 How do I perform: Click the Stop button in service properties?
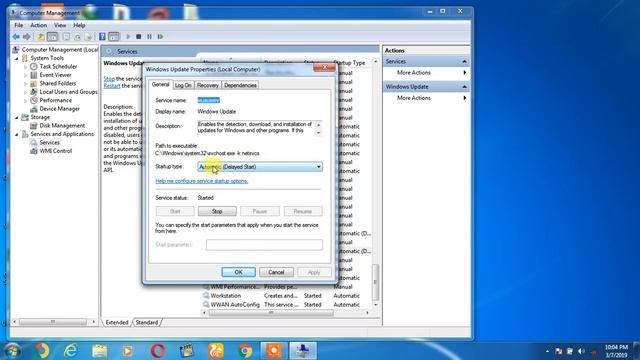click(x=217, y=211)
